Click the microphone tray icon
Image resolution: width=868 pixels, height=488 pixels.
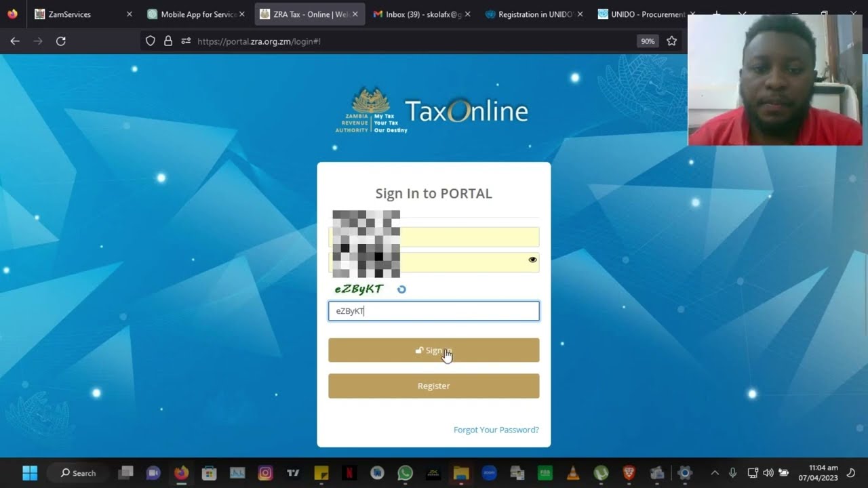point(733,472)
